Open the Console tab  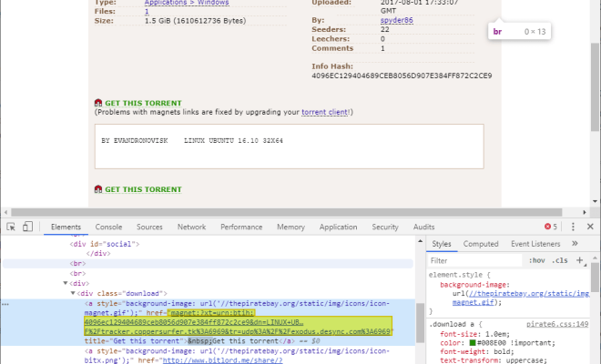click(108, 227)
